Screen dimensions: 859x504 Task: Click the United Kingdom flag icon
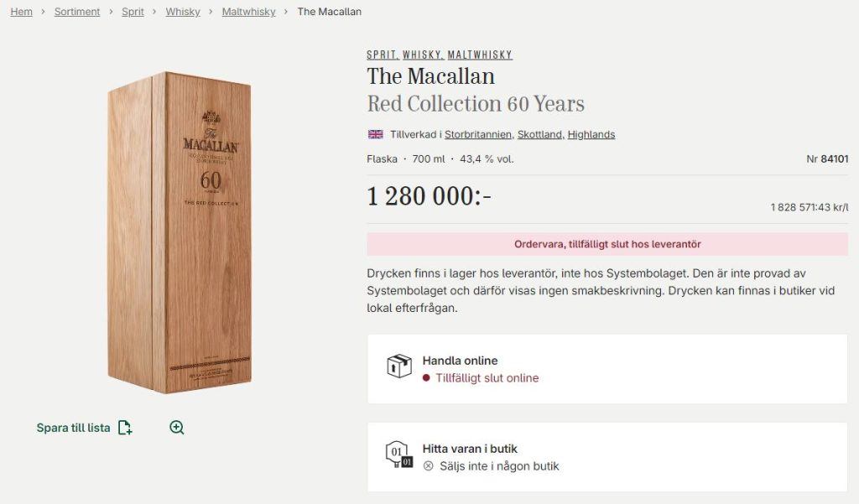pos(375,134)
